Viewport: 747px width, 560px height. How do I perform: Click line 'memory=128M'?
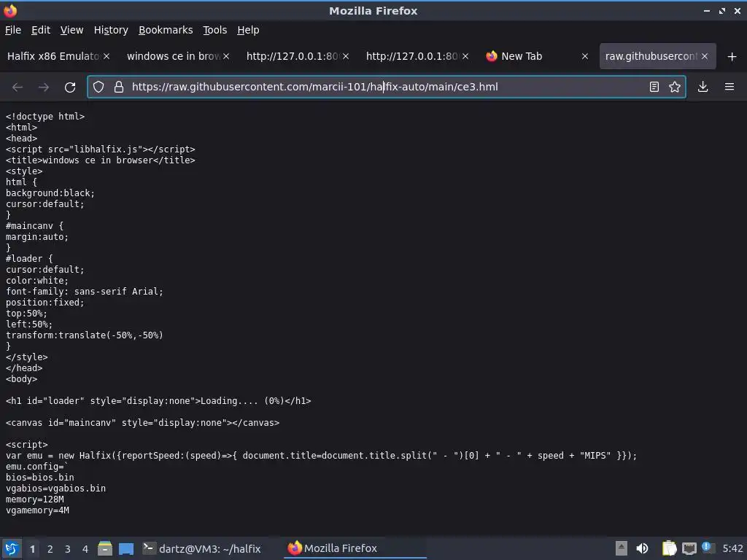pos(35,499)
